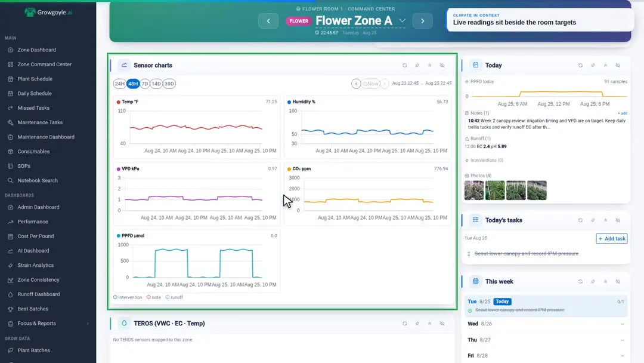
Task: Click the Add task button
Action: [612, 238]
